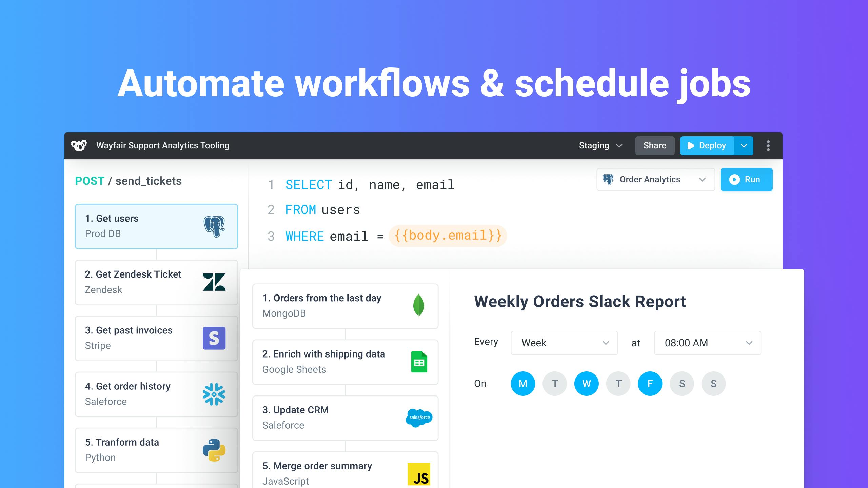Enable the S day right after Friday
868x488 pixels.
coord(682,384)
